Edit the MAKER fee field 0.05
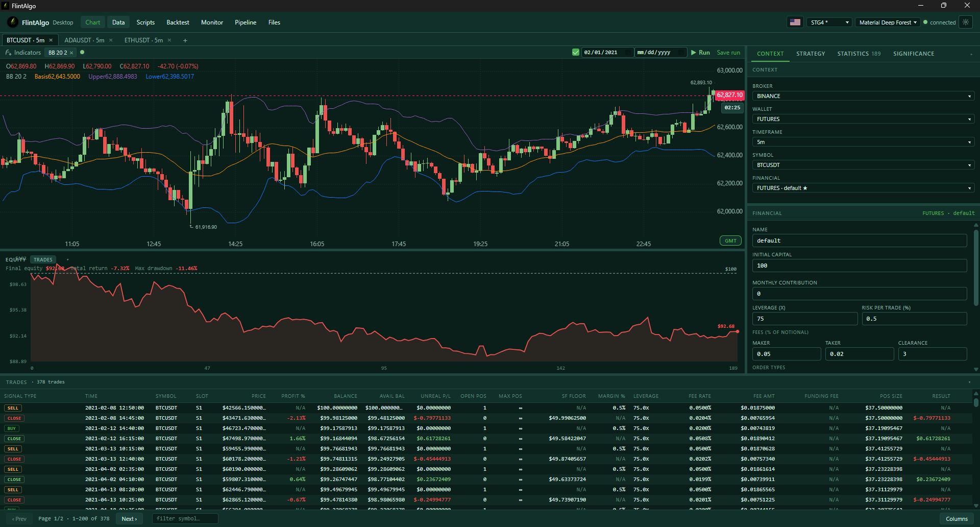The width and height of the screenshot is (980, 527). pyautogui.click(x=787, y=354)
